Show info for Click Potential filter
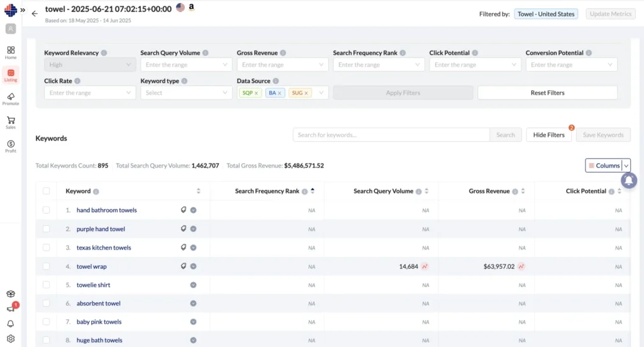Screen dimensions: 644x347 point(475,53)
